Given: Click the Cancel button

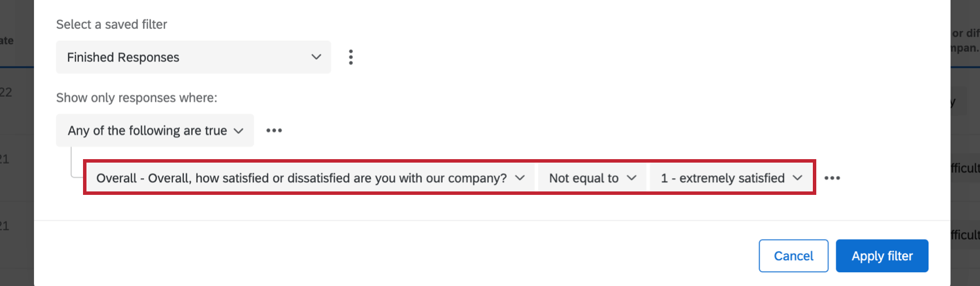Looking at the screenshot, I should coord(793,256).
